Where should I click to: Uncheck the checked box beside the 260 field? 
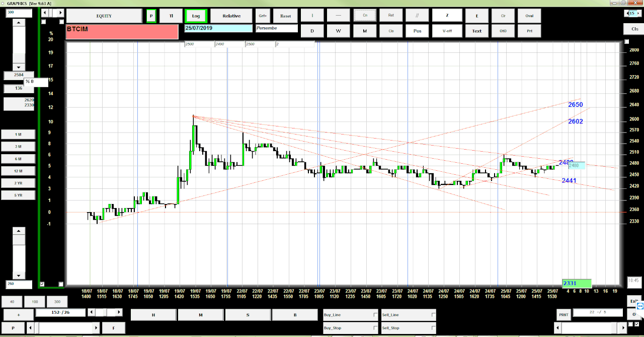[42, 284]
